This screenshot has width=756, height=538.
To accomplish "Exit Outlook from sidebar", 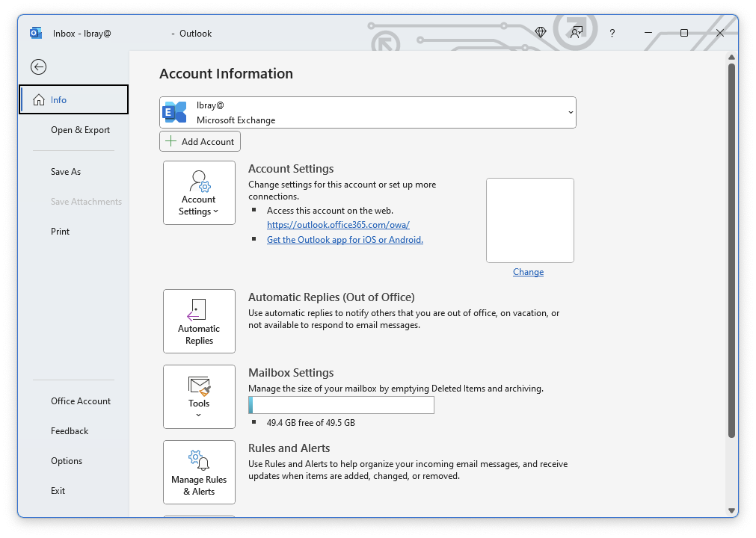I will [58, 491].
